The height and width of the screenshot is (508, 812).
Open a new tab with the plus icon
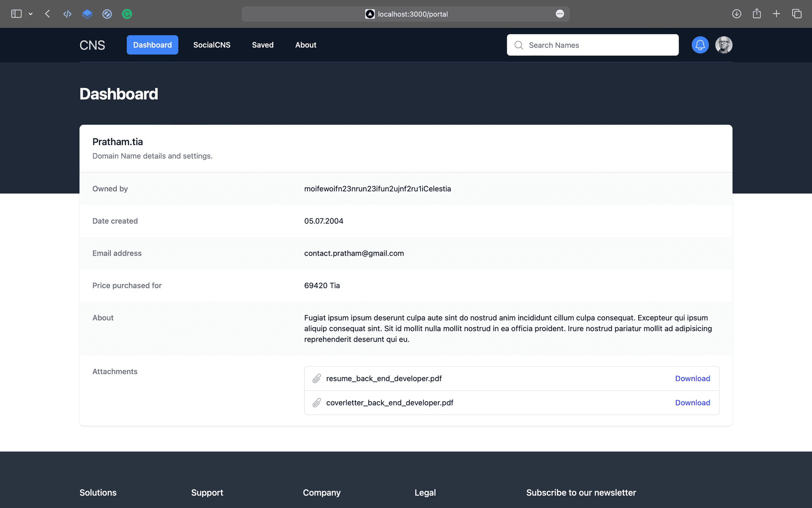776,14
